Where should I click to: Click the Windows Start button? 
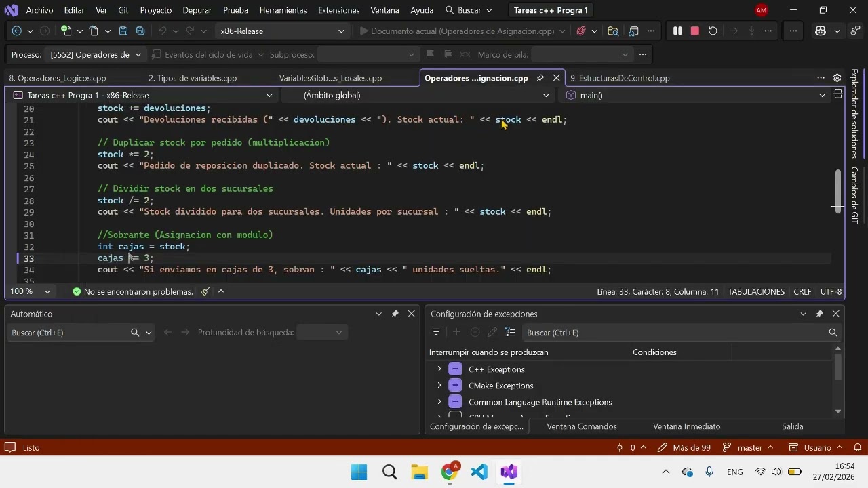pos(359,472)
